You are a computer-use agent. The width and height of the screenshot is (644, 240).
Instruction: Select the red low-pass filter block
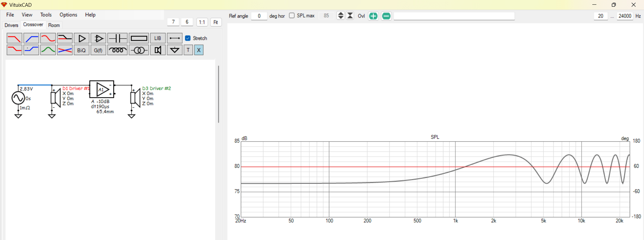14,38
